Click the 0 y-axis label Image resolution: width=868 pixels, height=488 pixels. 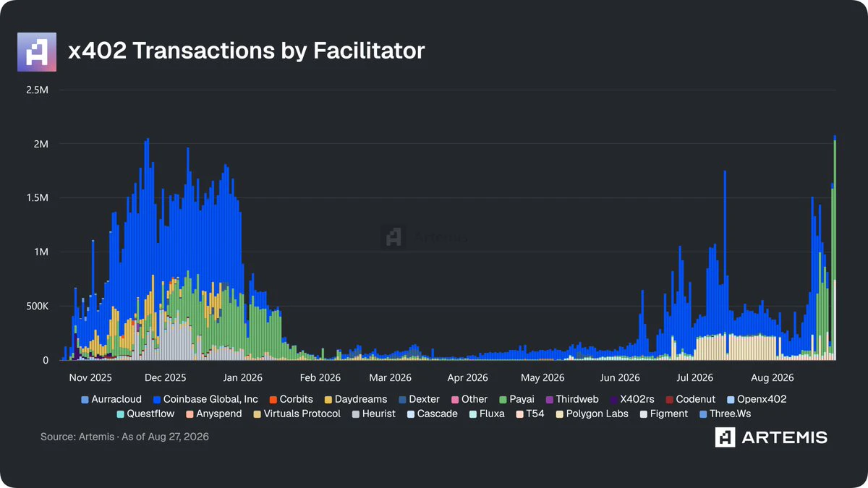tap(46, 360)
